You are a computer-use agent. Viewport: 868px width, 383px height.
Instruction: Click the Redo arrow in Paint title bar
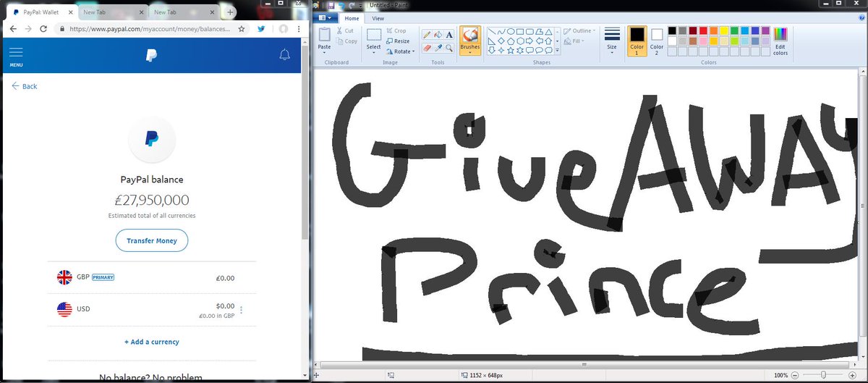click(x=352, y=4)
